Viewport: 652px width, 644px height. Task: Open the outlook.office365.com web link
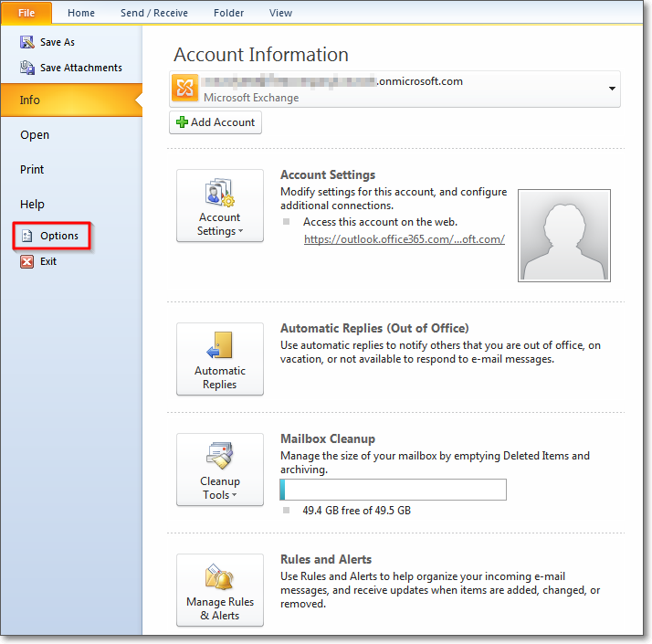(405, 239)
